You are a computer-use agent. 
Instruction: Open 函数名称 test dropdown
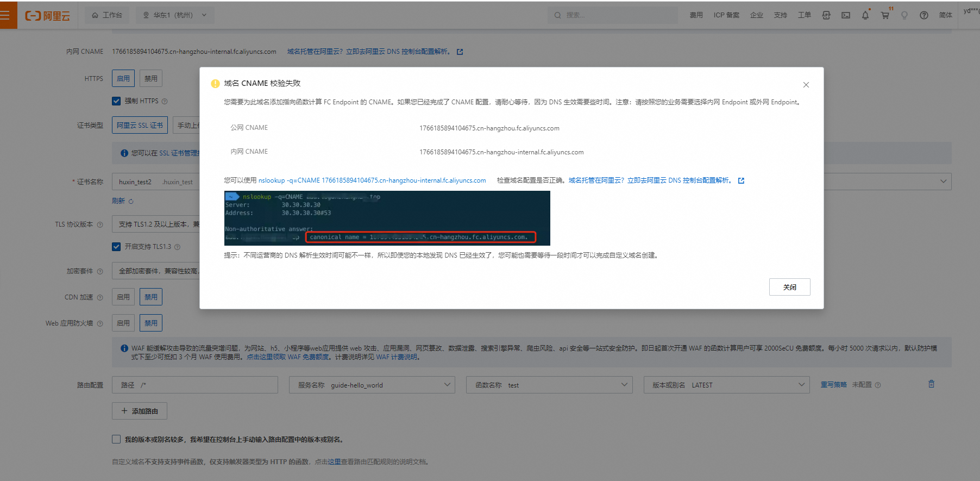point(549,385)
